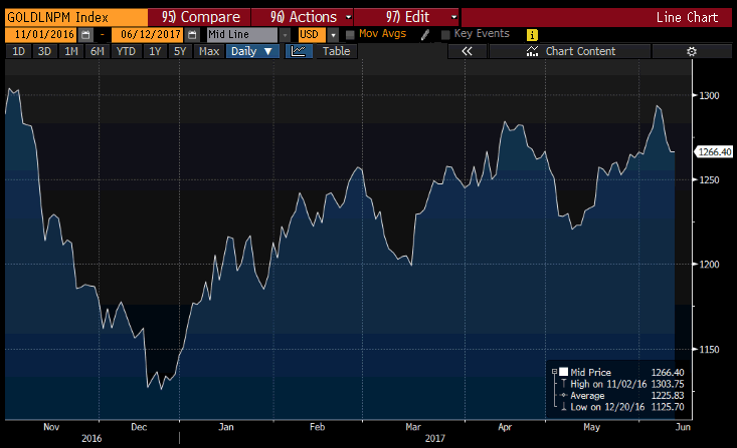Open start date calendar picker icon
The image size is (737, 448).
pos(86,35)
